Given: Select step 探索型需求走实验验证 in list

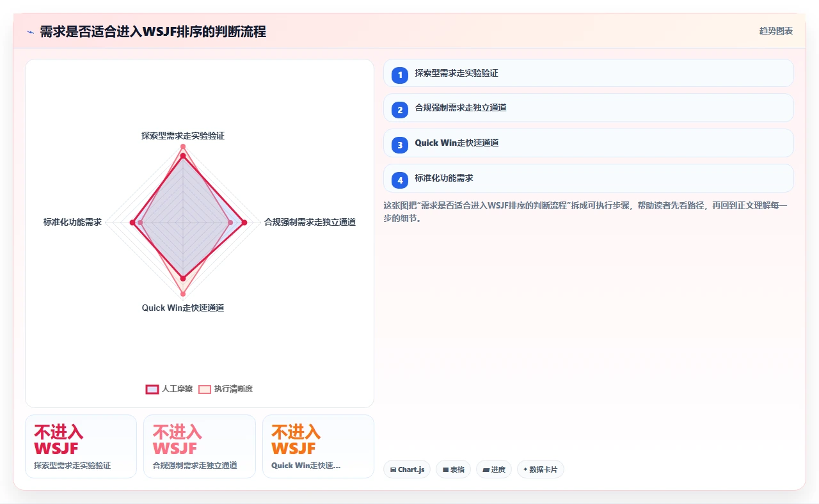Looking at the screenshot, I should [x=588, y=73].
